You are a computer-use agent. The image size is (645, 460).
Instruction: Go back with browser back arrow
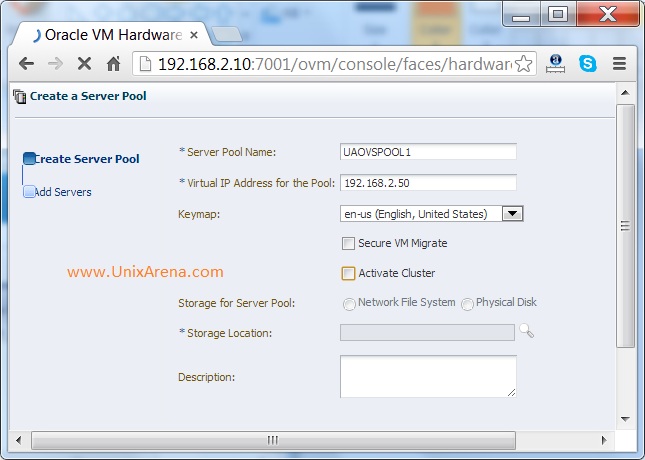click(27, 64)
